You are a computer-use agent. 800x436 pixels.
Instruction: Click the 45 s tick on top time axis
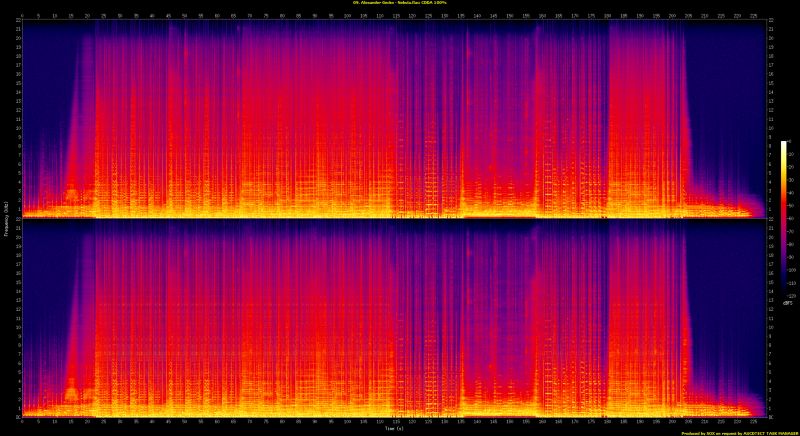tap(169, 15)
